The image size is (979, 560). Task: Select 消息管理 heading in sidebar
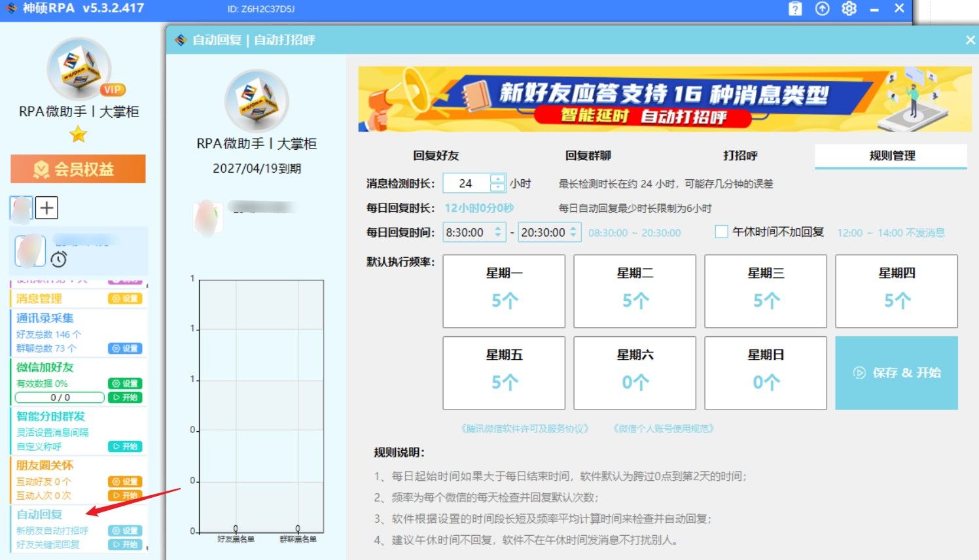click(39, 298)
